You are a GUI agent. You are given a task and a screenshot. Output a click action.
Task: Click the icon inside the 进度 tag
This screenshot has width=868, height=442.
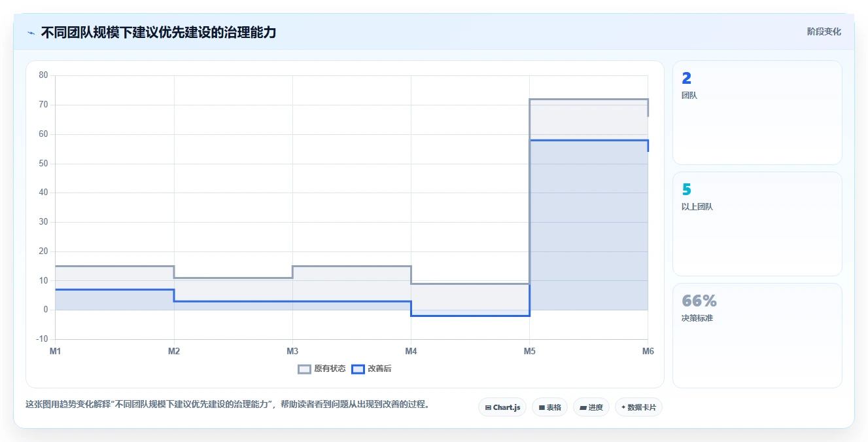[583, 407]
